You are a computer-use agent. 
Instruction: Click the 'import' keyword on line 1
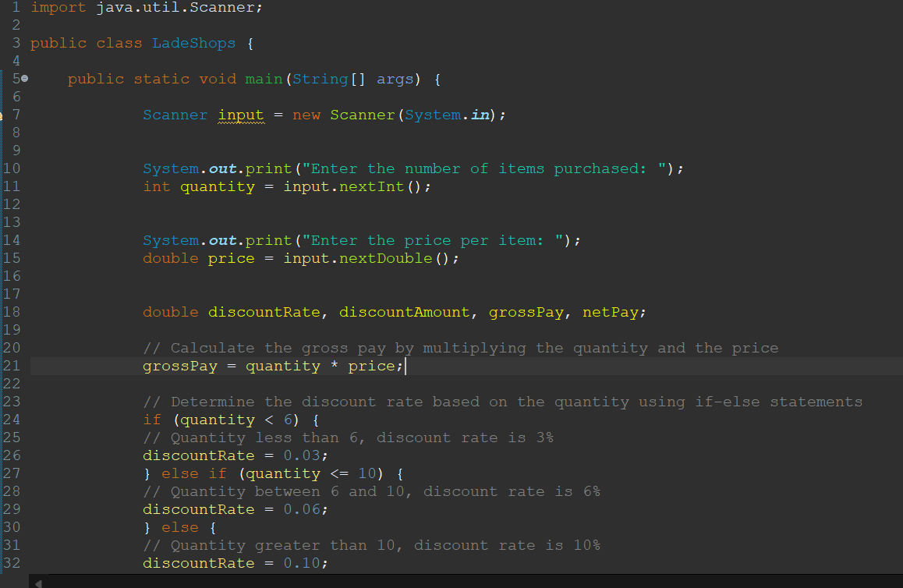click(58, 8)
